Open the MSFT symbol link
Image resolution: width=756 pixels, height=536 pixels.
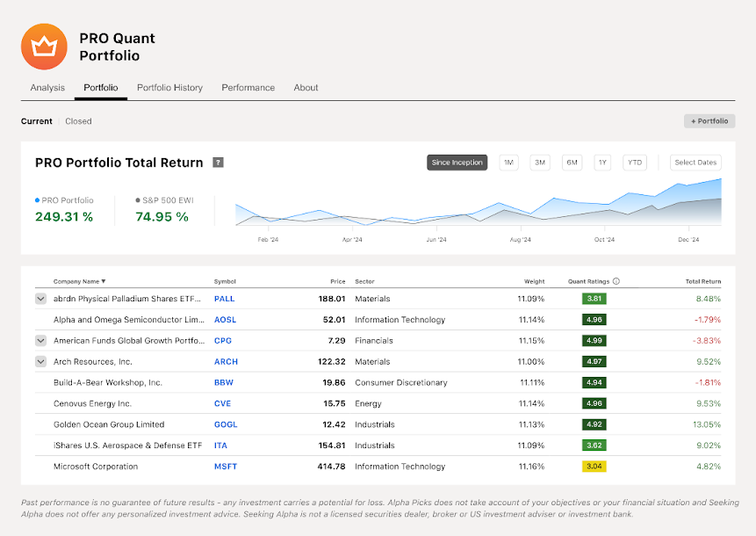pyautogui.click(x=226, y=467)
